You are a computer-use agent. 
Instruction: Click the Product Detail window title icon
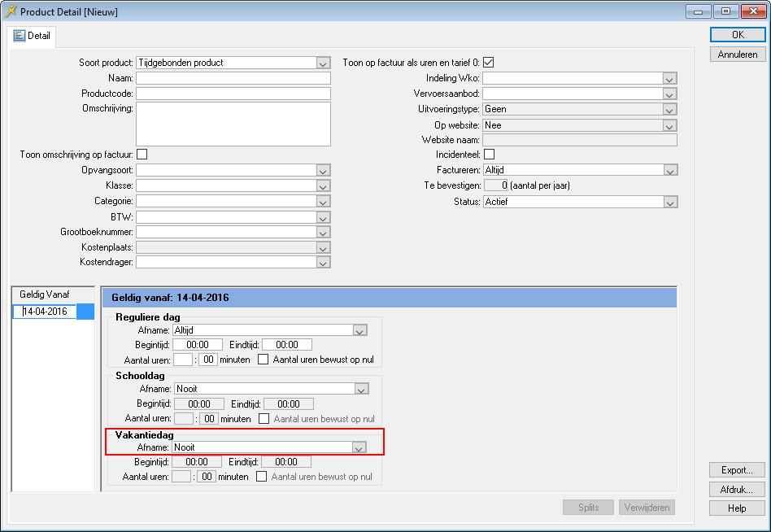coord(11,11)
